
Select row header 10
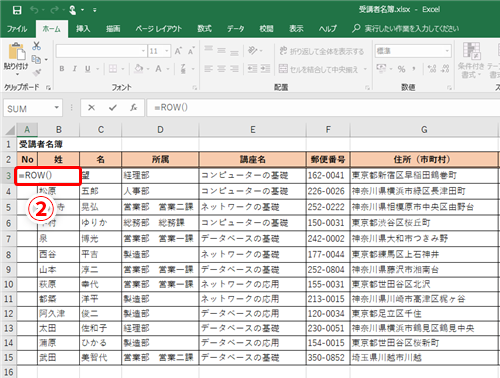coord(8,284)
